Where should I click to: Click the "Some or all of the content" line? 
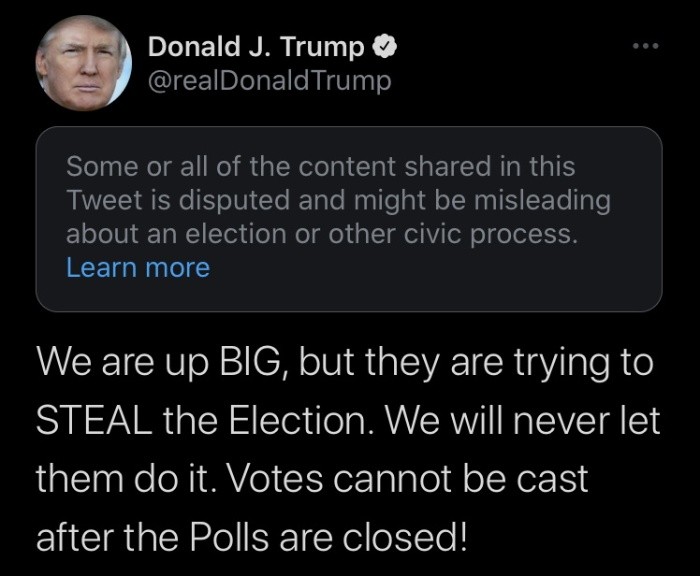(320, 165)
